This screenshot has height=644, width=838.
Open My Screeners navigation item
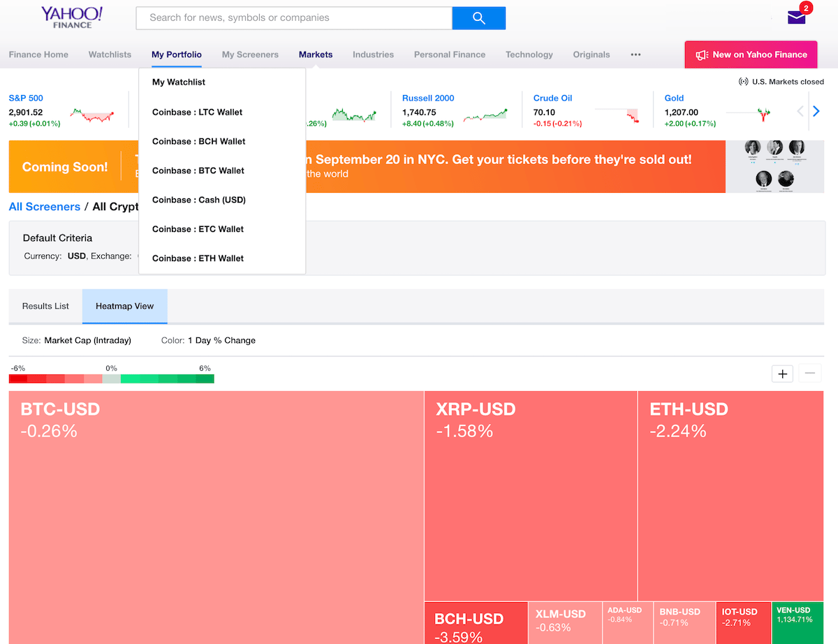tap(250, 54)
